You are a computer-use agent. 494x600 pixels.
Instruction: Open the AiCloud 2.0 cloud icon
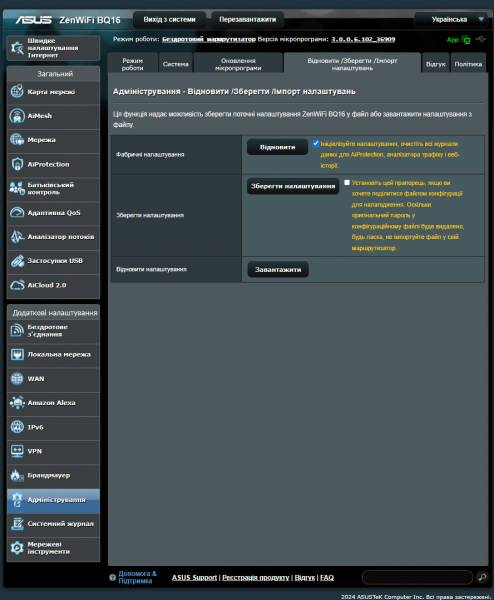coord(17,285)
